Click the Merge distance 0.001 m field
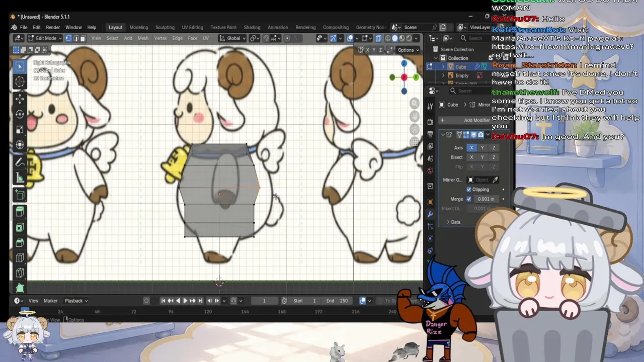Viewport: 644px width, 362px height. pos(486,199)
